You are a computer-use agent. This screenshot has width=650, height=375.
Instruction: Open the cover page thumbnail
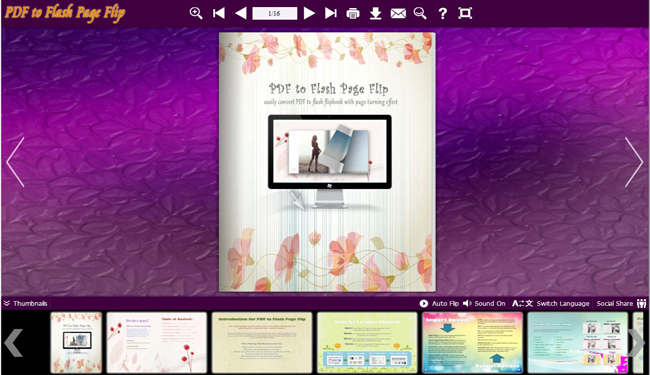[76, 343]
